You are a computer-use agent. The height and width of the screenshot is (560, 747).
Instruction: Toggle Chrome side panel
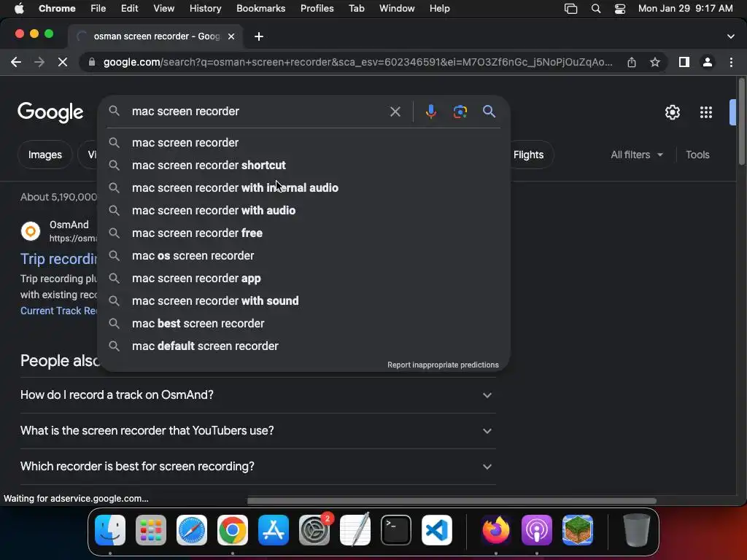(x=684, y=62)
